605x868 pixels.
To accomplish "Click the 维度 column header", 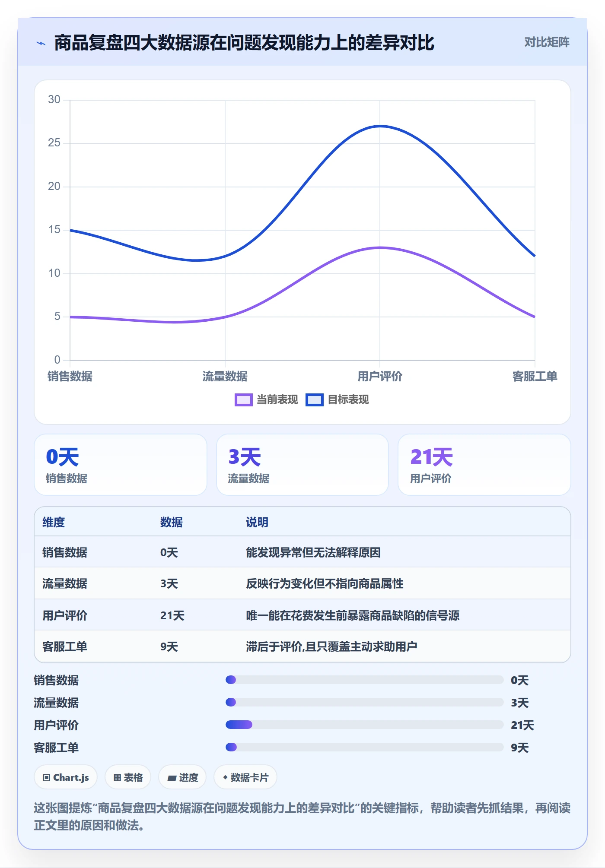I will (x=54, y=522).
